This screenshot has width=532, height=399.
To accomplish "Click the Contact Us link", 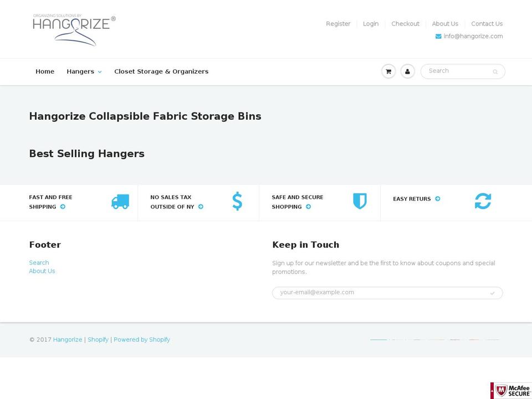I will [487, 24].
